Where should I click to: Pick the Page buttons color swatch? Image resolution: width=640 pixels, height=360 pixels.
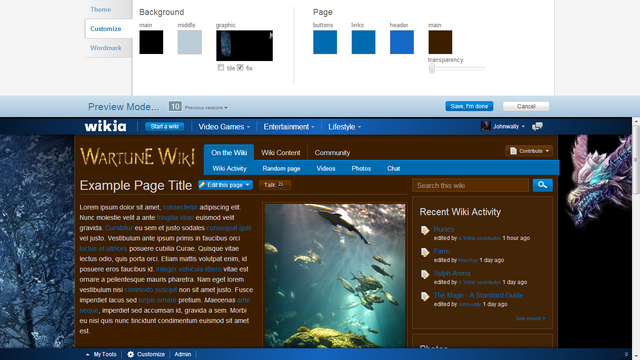[x=325, y=42]
